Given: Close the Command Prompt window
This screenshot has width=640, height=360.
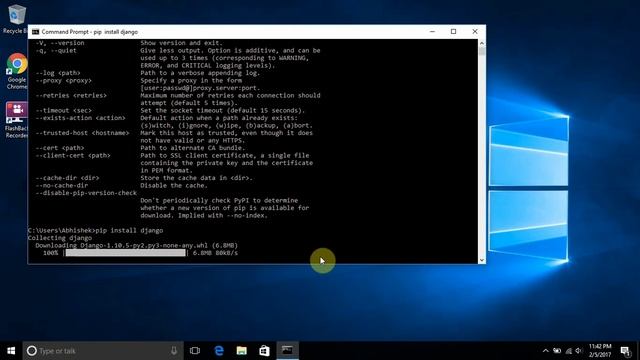Looking at the screenshot, I should [475, 32].
